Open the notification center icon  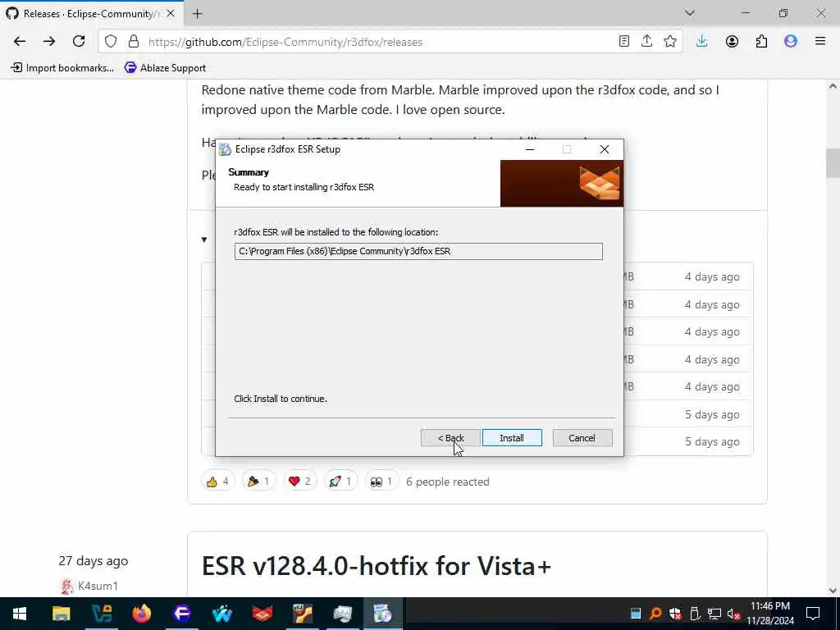tap(813, 614)
